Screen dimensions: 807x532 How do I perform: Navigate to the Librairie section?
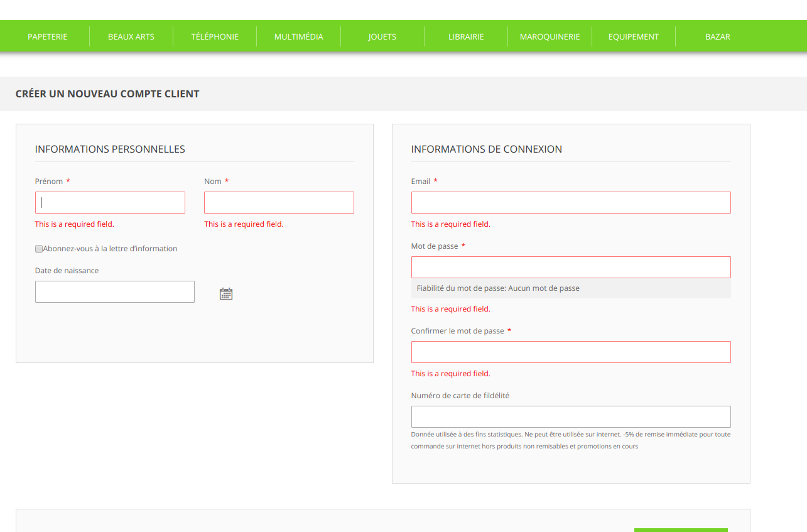point(466,36)
